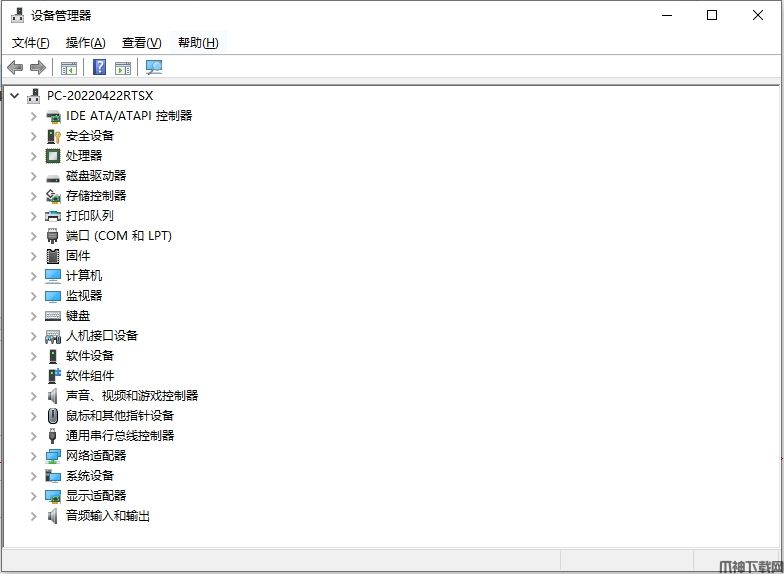This screenshot has width=784, height=574.
Task: Click the 软件设备 icon
Action: pyautogui.click(x=53, y=356)
